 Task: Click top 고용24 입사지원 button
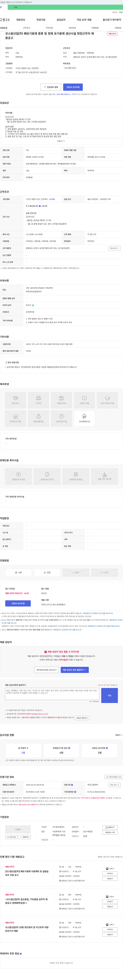[73, 87]
